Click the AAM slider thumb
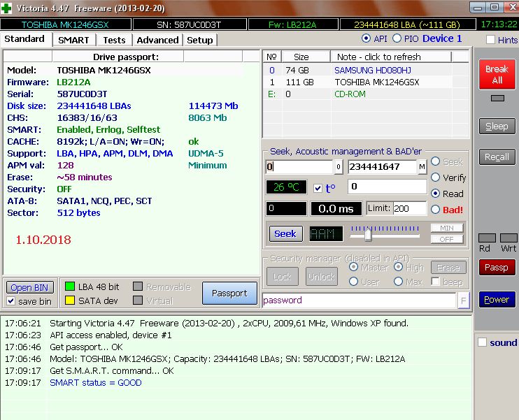This screenshot has width=519, height=420. 368,235
